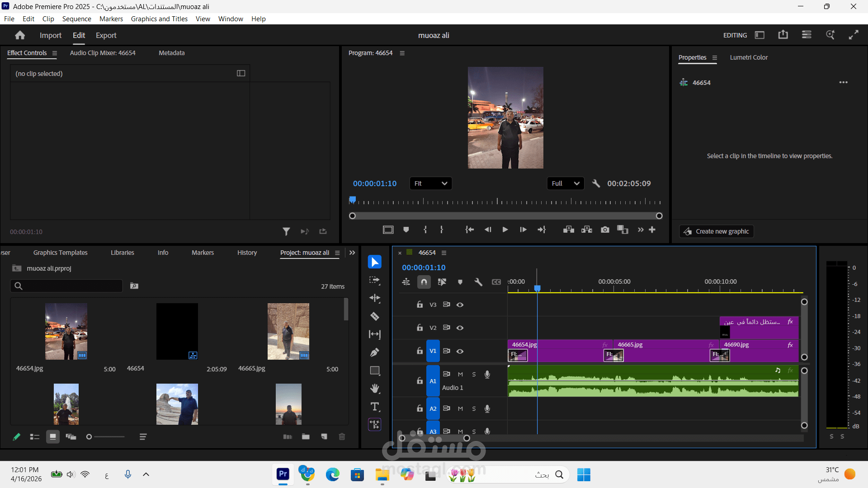Add marker in the timeline header
The height and width of the screenshot is (488, 868).
coord(460,282)
